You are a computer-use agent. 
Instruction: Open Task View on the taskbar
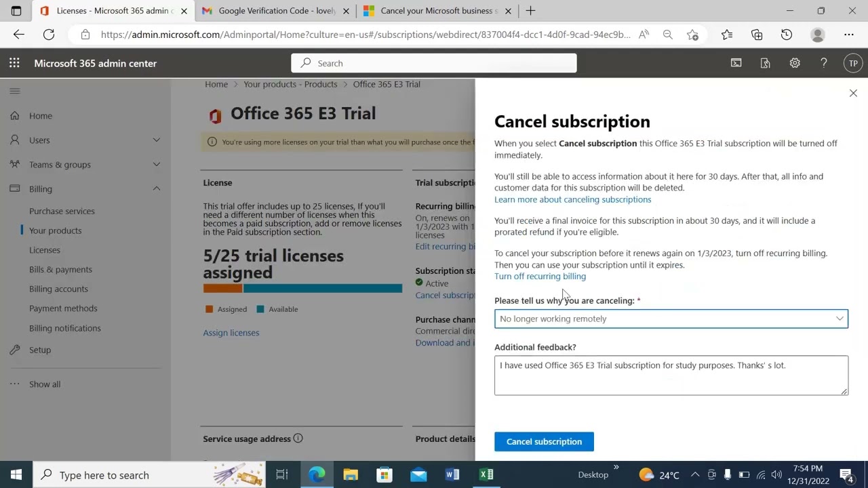click(282, 474)
